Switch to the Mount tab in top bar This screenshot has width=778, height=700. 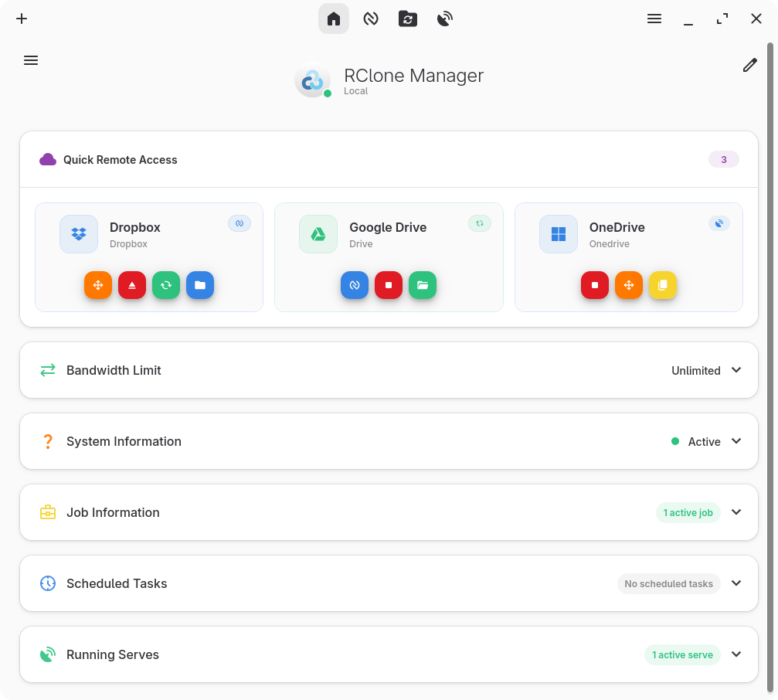pos(371,19)
